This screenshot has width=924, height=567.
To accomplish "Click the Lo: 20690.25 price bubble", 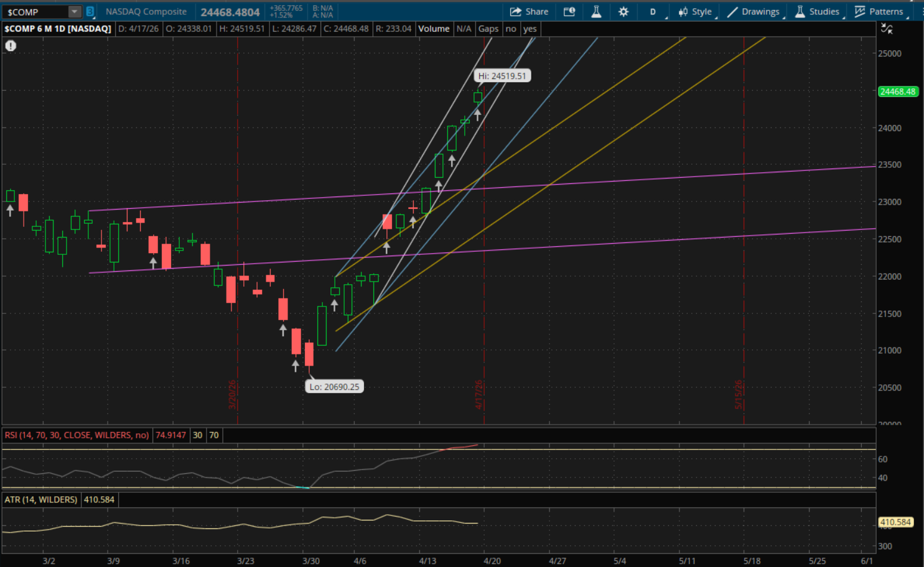I will (x=334, y=387).
